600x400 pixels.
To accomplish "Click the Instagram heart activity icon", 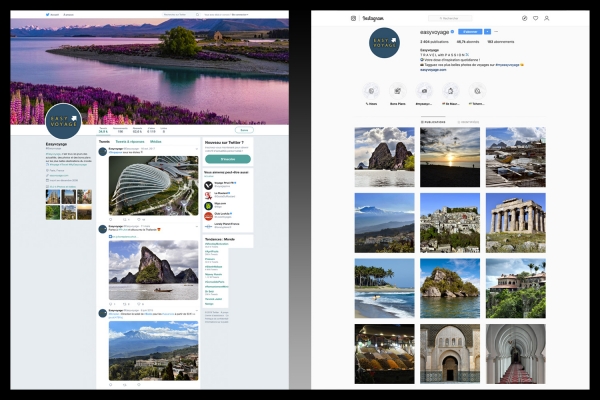I will [x=535, y=18].
